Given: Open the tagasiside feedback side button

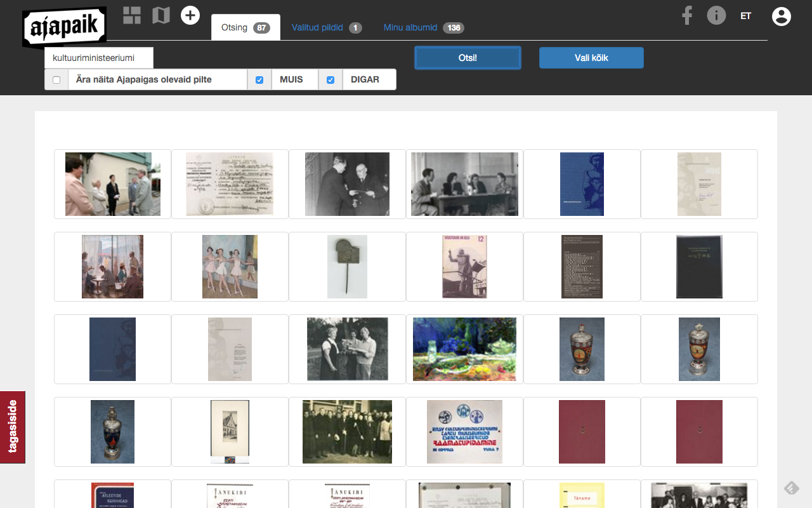Looking at the screenshot, I should click(x=13, y=427).
